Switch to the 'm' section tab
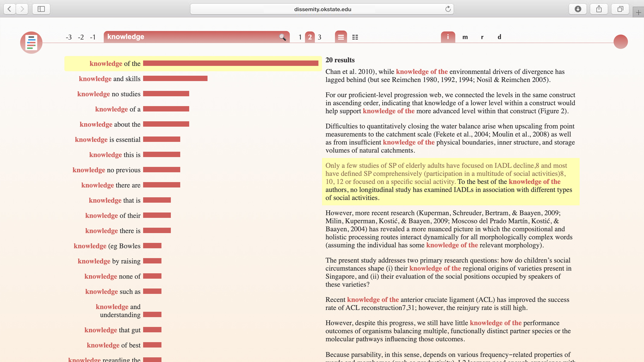Screen dimensions: 644x362 [465, 37]
